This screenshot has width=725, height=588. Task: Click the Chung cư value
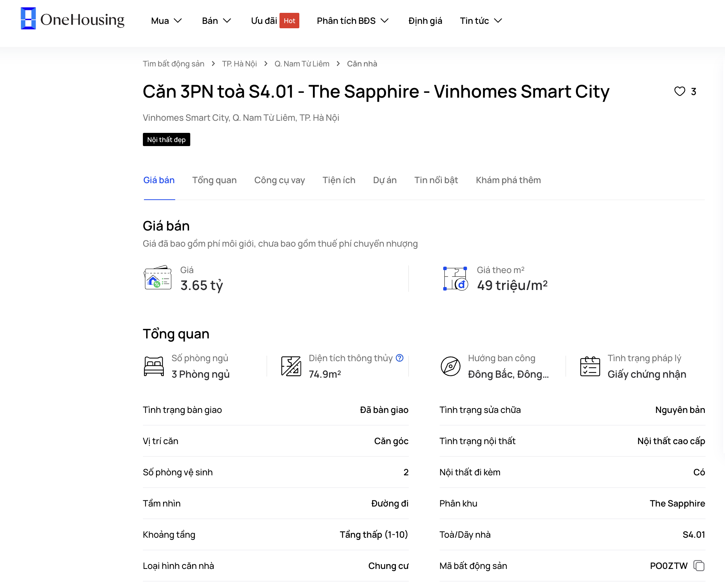(389, 566)
